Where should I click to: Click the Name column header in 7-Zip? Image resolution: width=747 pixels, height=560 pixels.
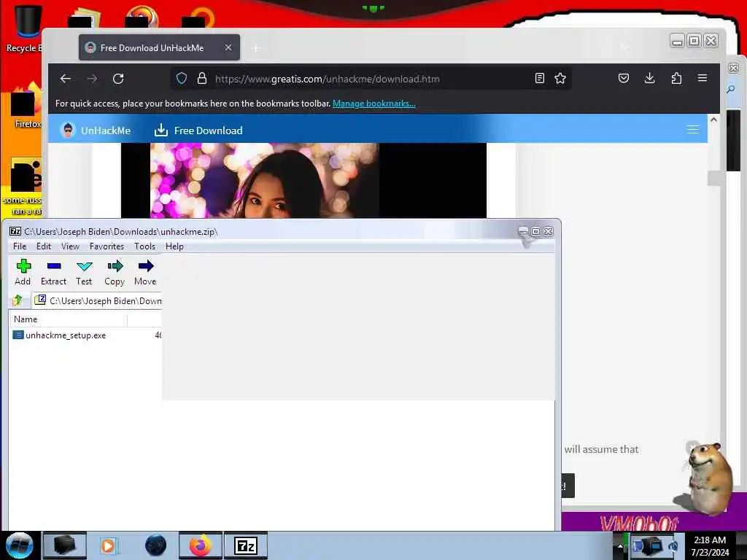point(68,319)
